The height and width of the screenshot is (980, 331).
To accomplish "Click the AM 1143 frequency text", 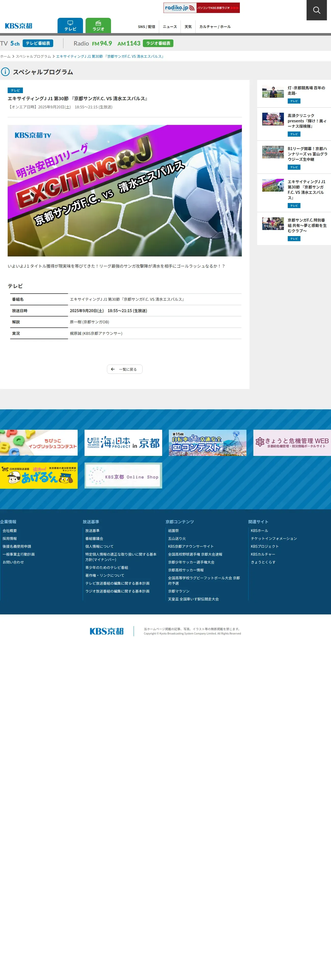I will click(129, 43).
